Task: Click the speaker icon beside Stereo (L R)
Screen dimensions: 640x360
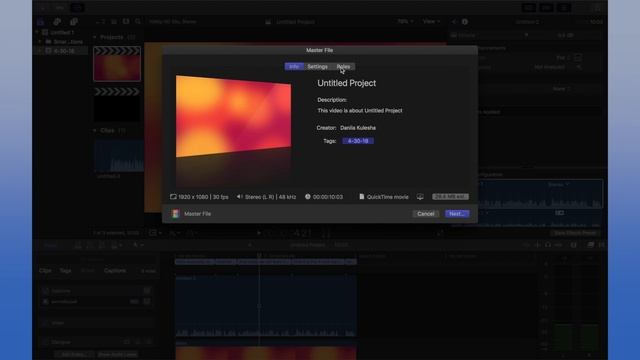Action: coord(240,197)
